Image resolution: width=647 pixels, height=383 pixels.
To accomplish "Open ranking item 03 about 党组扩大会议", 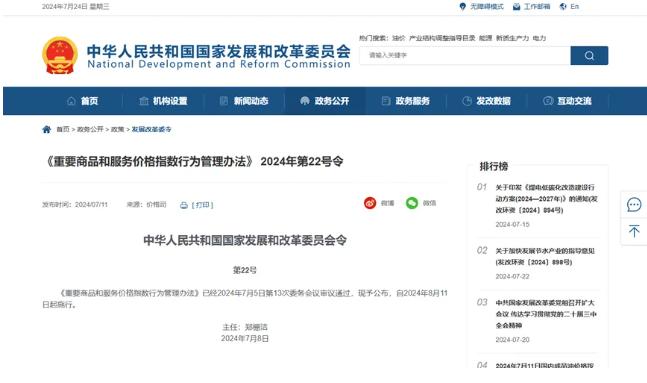I will (x=546, y=314).
